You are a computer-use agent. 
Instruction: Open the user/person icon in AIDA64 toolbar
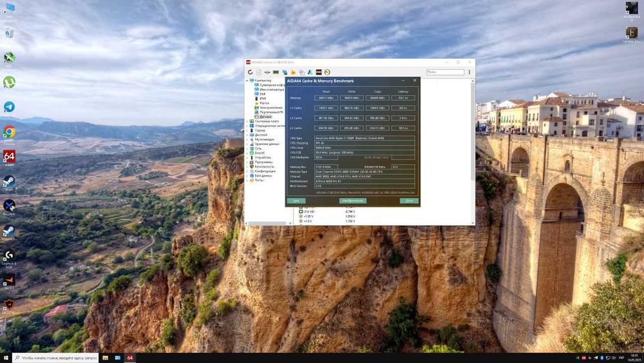coord(310,72)
